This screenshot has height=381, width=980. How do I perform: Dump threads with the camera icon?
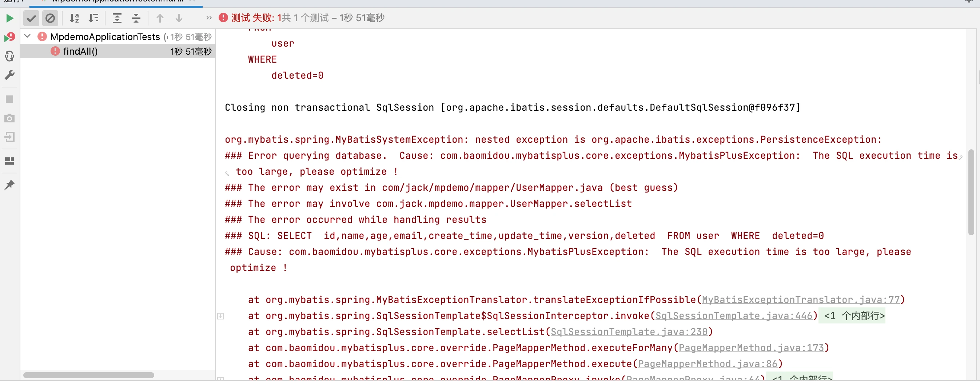(x=9, y=118)
